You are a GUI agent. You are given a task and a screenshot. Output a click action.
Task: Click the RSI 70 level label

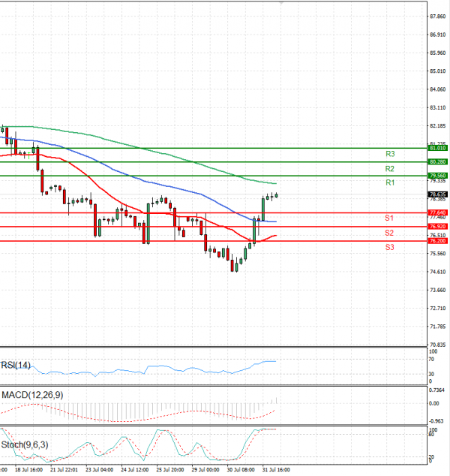click(433, 360)
